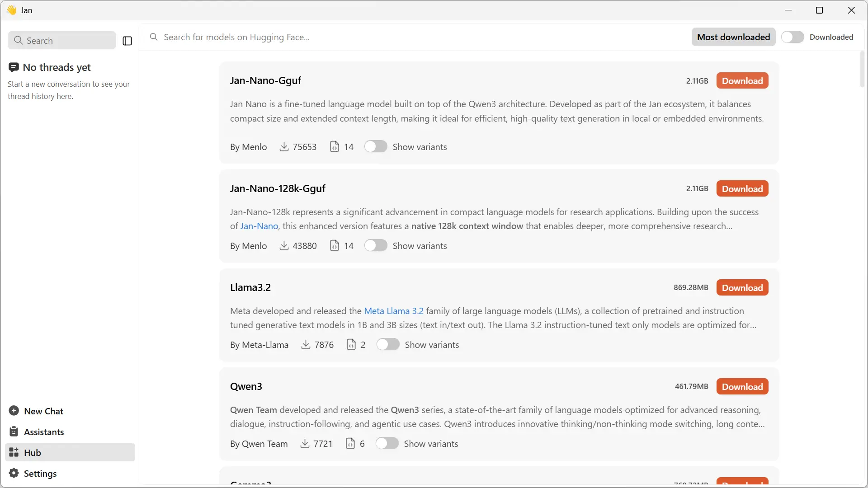
Task: Click the By Qwen Team author text
Action: (x=259, y=444)
